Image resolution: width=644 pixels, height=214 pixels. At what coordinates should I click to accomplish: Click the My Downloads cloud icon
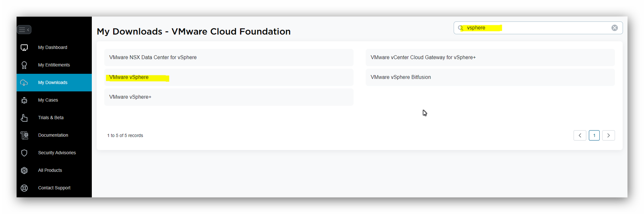click(24, 83)
